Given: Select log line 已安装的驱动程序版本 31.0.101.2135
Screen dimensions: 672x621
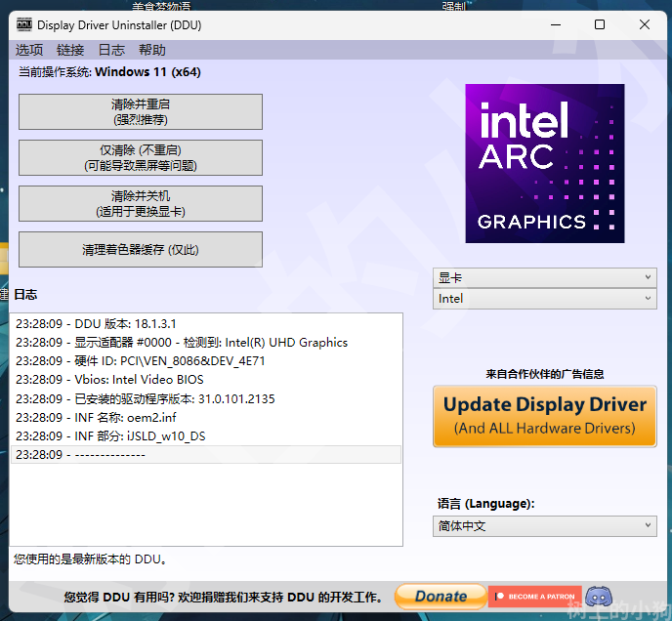Looking at the screenshot, I should click(x=206, y=398).
